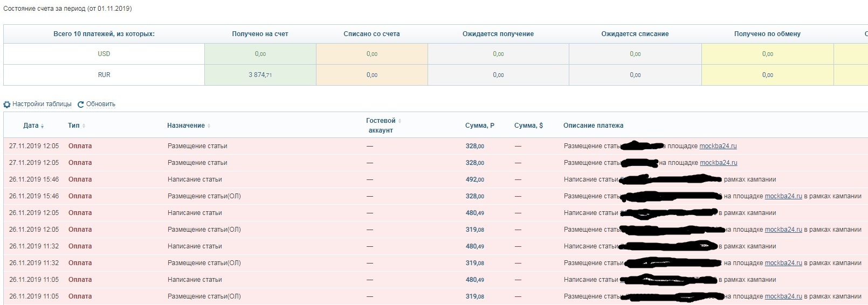The height and width of the screenshot is (305, 868).
Task: Click the Получено на счет header
Action: pyautogui.click(x=260, y=34)
